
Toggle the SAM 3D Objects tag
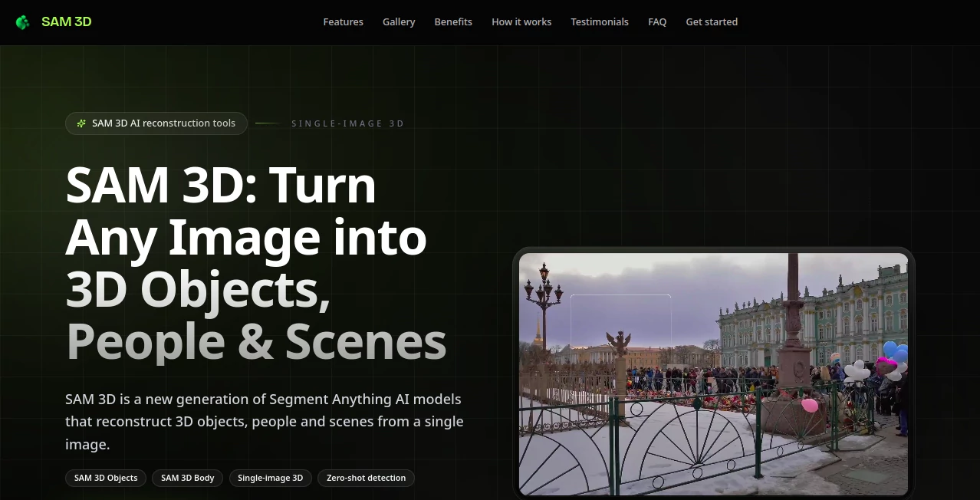[105, 478]
